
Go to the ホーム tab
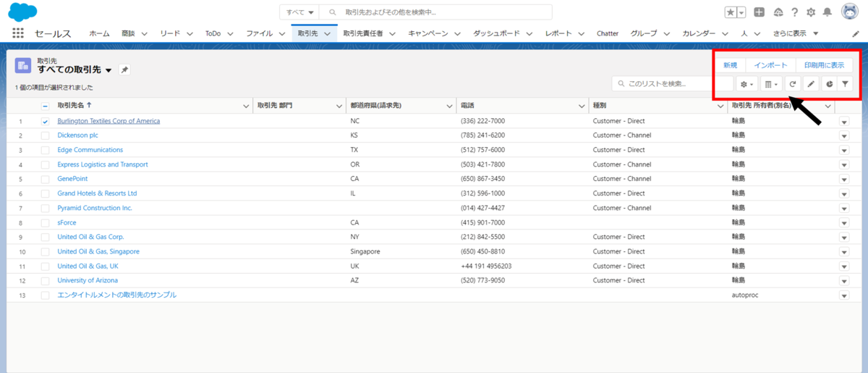click(x=99, y=33)
